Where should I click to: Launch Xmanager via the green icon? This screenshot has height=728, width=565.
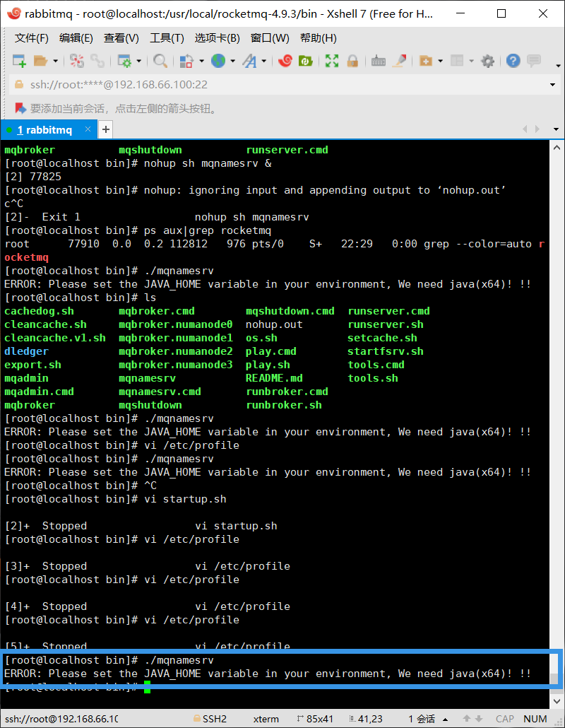[305, 61]
